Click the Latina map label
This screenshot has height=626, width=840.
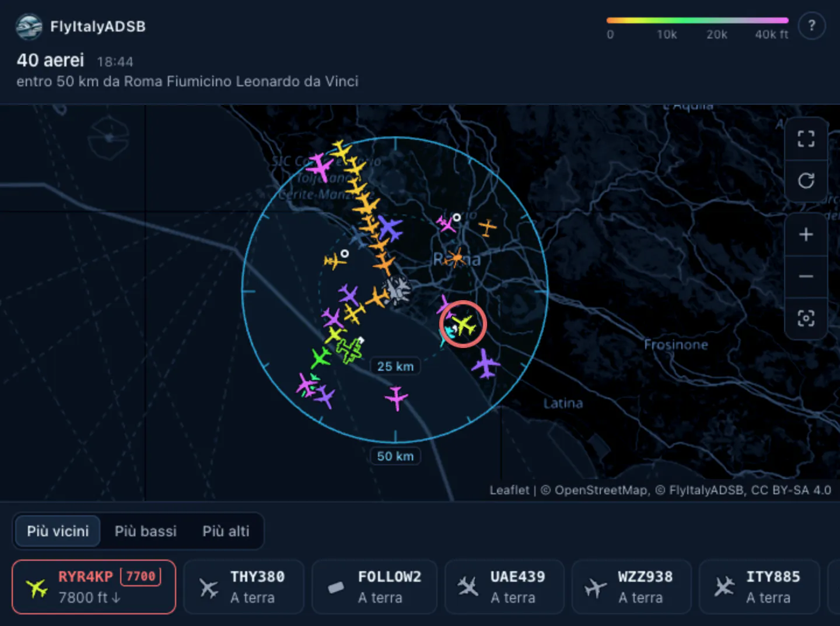[x=563, y=403]
